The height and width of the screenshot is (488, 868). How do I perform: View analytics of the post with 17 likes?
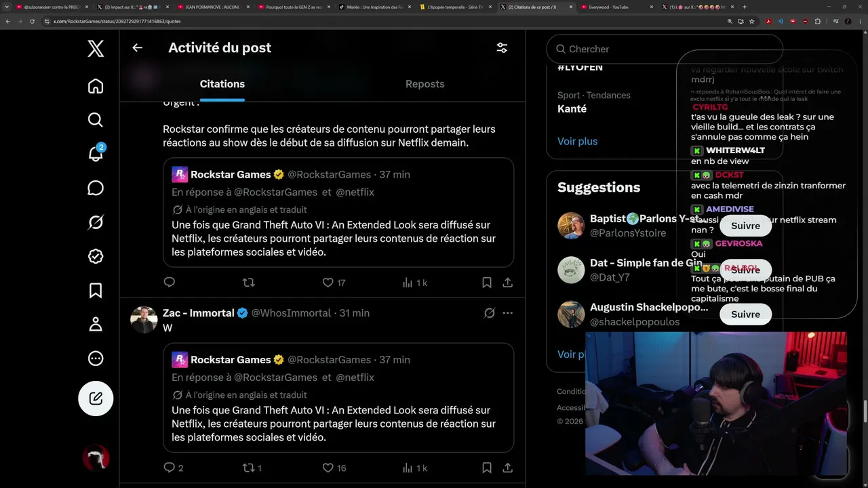click(414, 283)
